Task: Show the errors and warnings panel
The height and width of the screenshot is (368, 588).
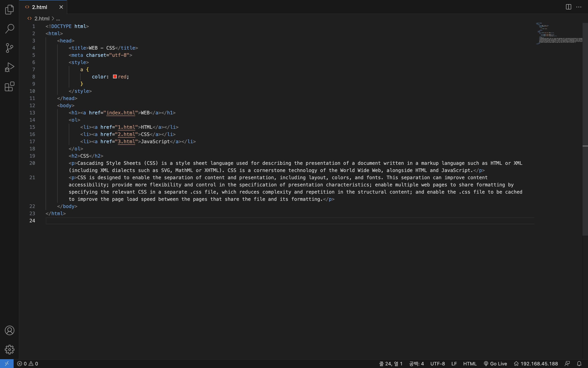Action: pos(28,363)
